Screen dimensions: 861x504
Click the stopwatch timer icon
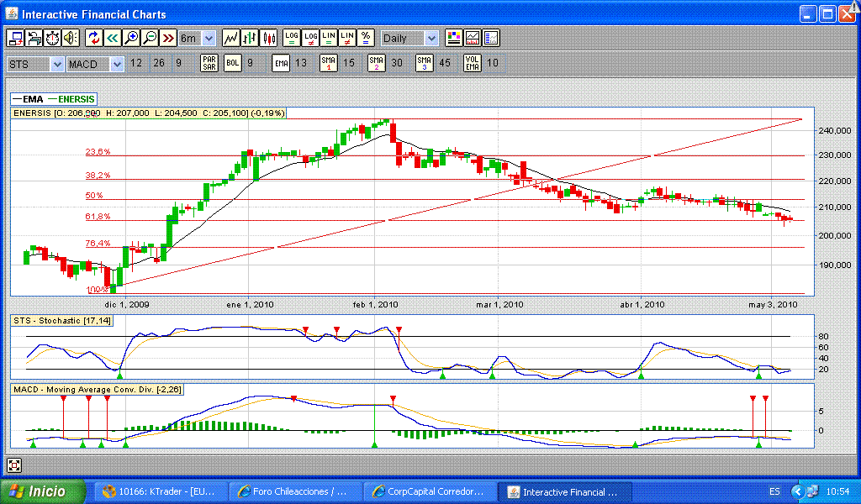point(52,38)
